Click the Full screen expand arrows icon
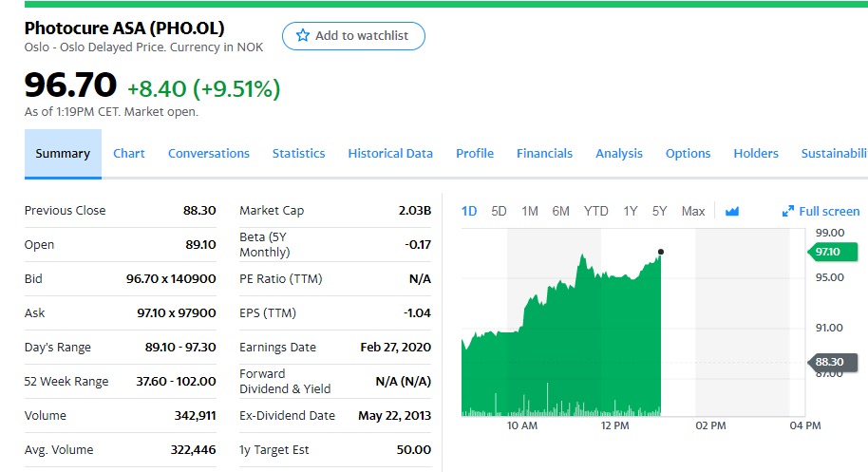Screen dimensions: 868x472 [787, 211]
